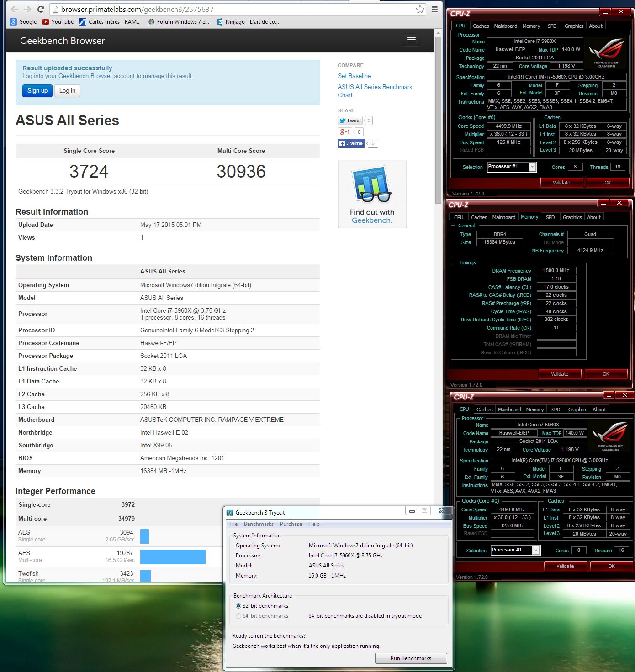Viewport: 635px width, 672px height.
Task: Open SPD tab in middle CPU-Z window
Action: pyautogui.click(x=550, y=217)
